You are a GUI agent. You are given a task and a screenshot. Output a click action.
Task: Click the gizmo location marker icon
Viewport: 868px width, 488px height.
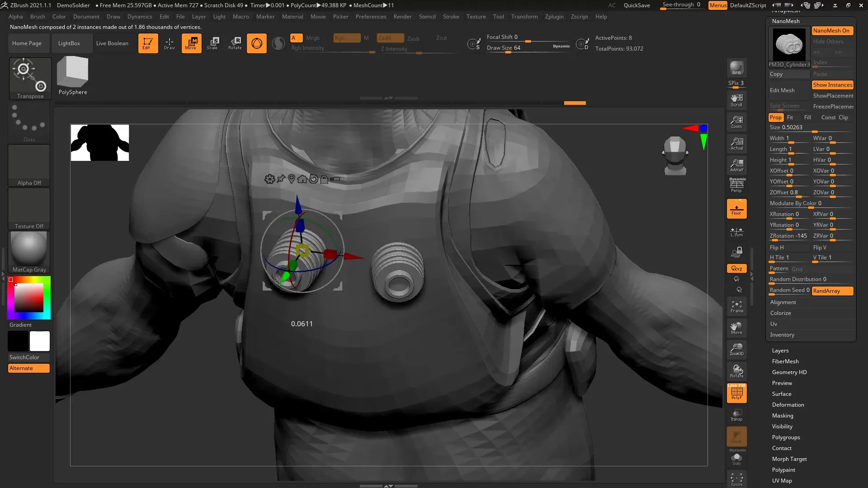[292, 179]
